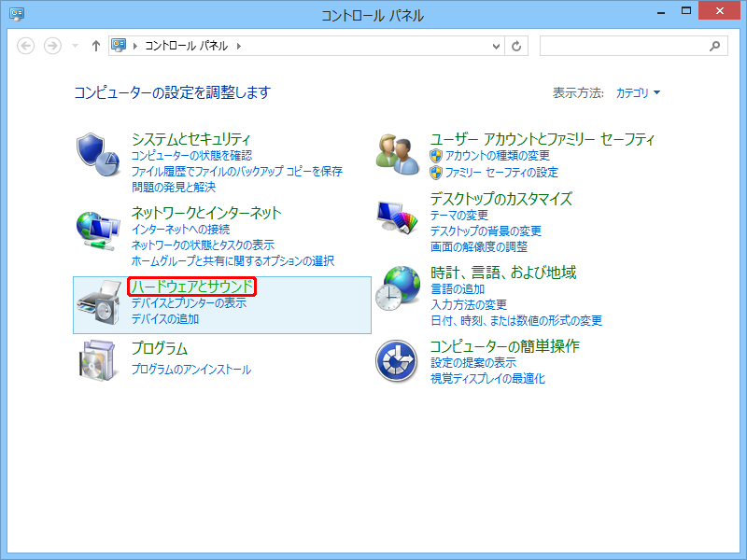
Task: Click アカウントの種類の変更 link
Action: pos(498,156)
